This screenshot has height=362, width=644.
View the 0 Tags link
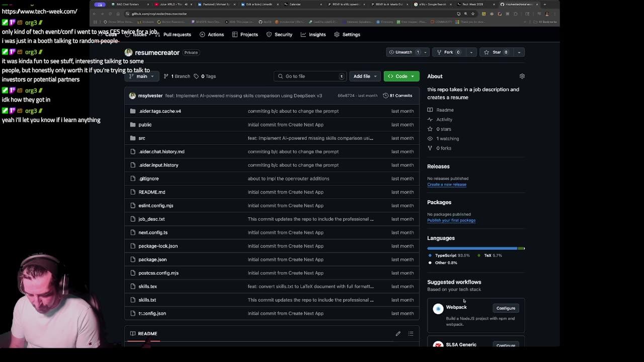pos(205,76)
